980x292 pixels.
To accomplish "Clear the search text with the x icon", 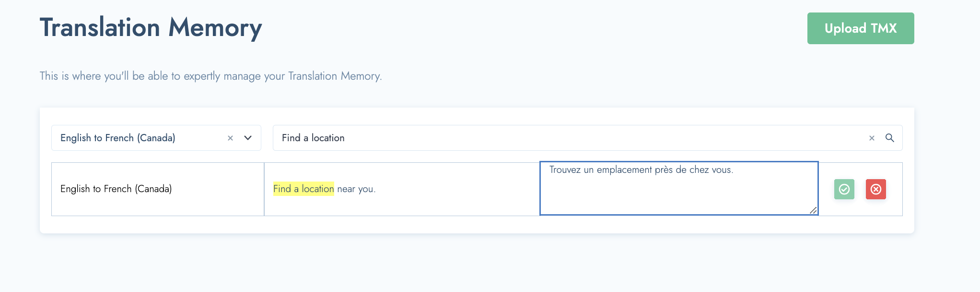I will (x=872, y=138).
